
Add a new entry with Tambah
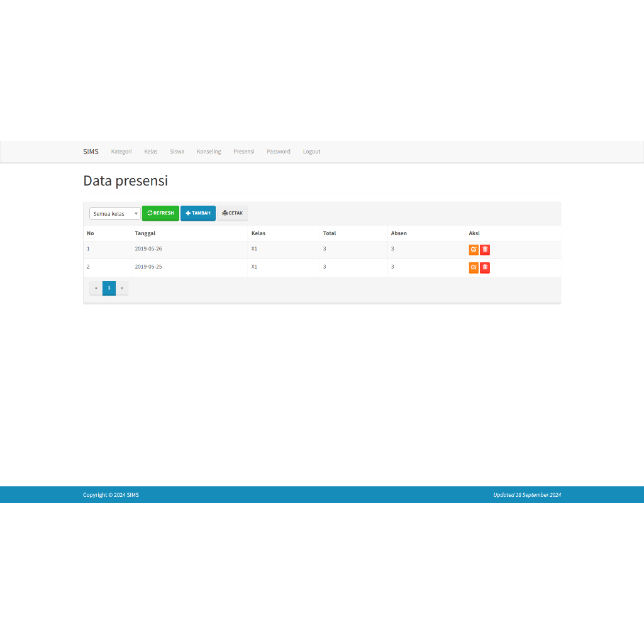(x=198, y=213)
